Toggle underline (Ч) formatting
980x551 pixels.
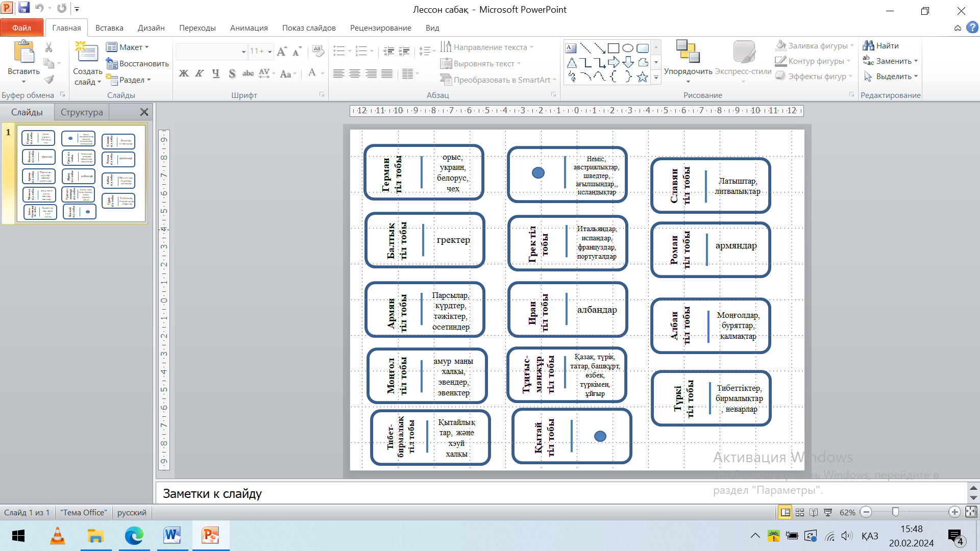(216, 73)
